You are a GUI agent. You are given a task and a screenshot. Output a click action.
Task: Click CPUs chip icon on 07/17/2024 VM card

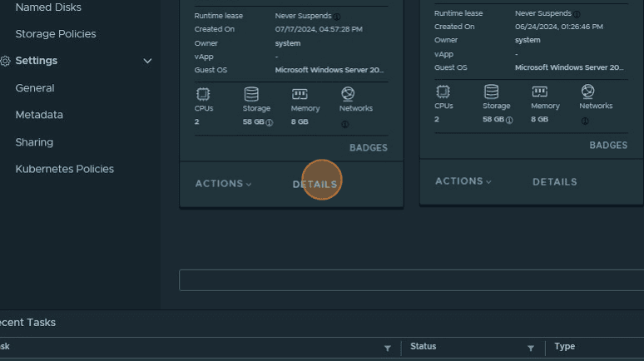click(203, 94)
